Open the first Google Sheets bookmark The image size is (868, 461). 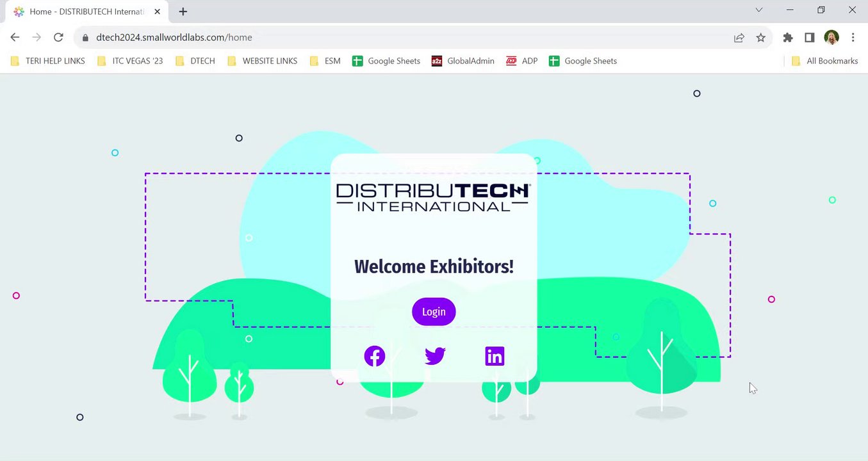(x=386, y=61)
